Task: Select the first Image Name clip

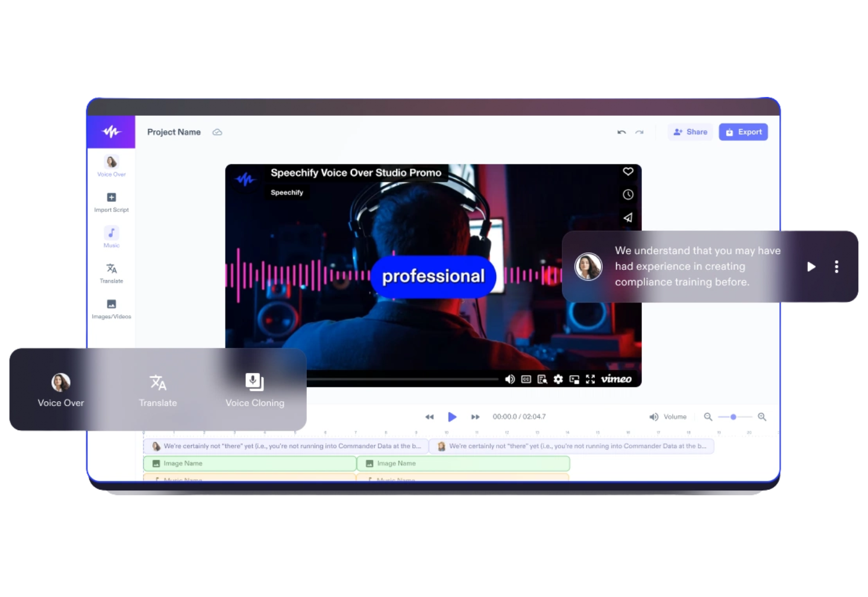Action: click(250, 464)
